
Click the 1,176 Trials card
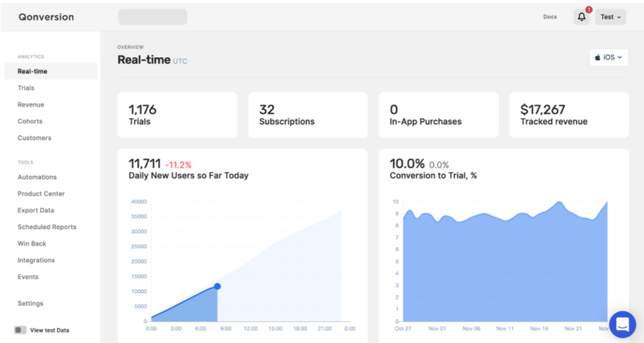click(x=178, y=115)
